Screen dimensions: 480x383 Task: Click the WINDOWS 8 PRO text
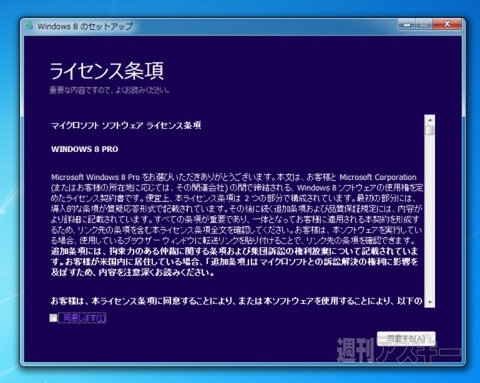click(85, 149)
